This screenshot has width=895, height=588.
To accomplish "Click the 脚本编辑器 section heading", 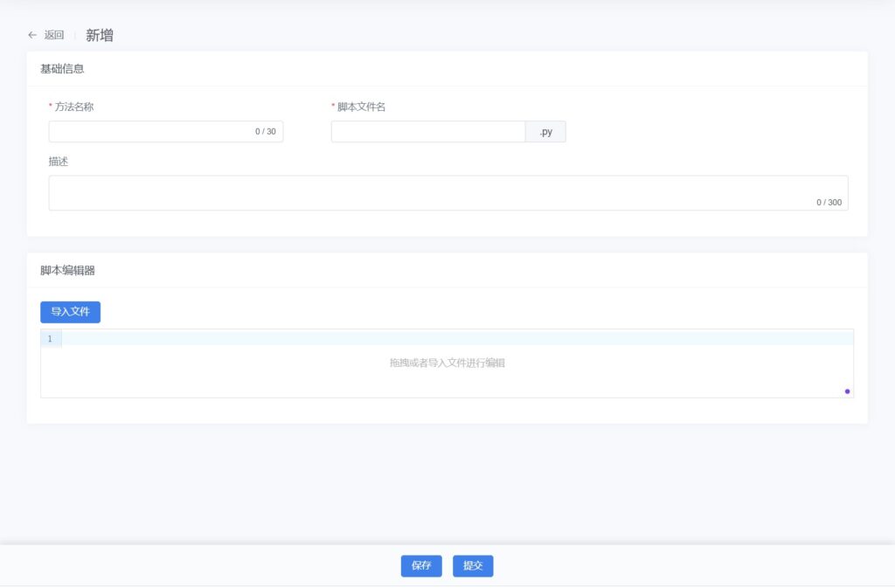I will pos(67,270).
